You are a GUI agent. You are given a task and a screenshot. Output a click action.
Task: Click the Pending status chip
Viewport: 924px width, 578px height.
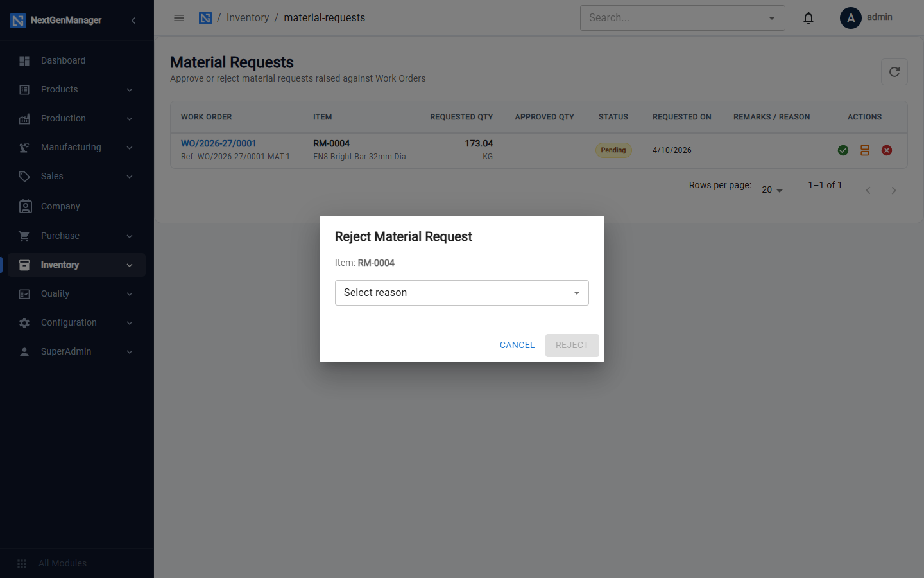coord(613,150)
